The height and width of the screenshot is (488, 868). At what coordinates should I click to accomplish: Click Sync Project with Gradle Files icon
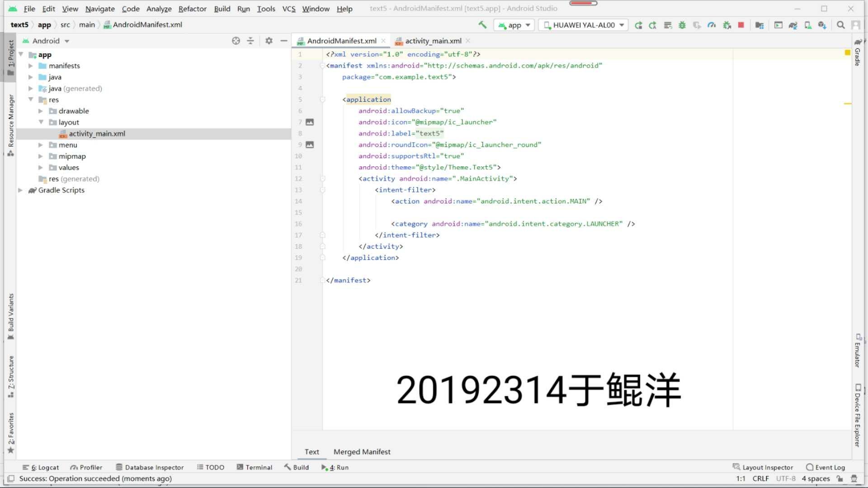point(793,25)
